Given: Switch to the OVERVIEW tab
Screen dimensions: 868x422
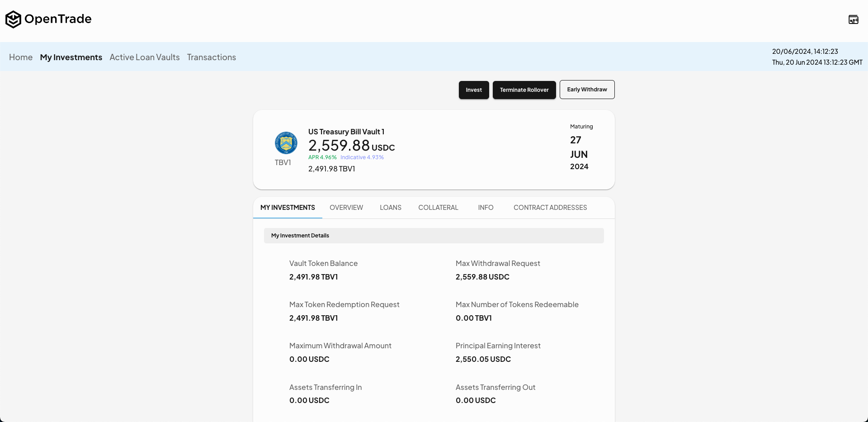Looking at the screenshot, I should point(346,208).
